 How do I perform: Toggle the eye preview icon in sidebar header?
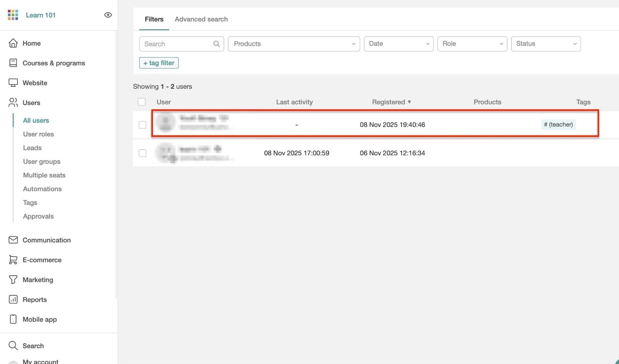tap(108, 15)
